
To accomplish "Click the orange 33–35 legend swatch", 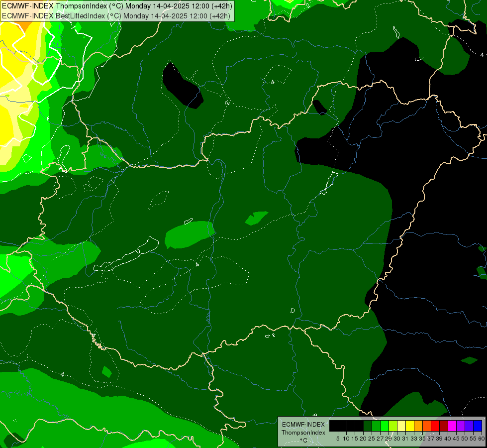I will point(418,426).
